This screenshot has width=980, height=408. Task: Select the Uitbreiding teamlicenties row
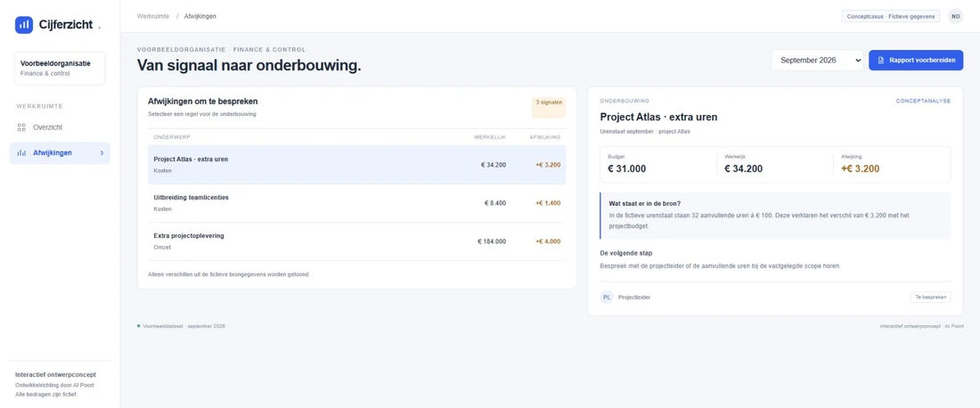(x=357, y=203)
